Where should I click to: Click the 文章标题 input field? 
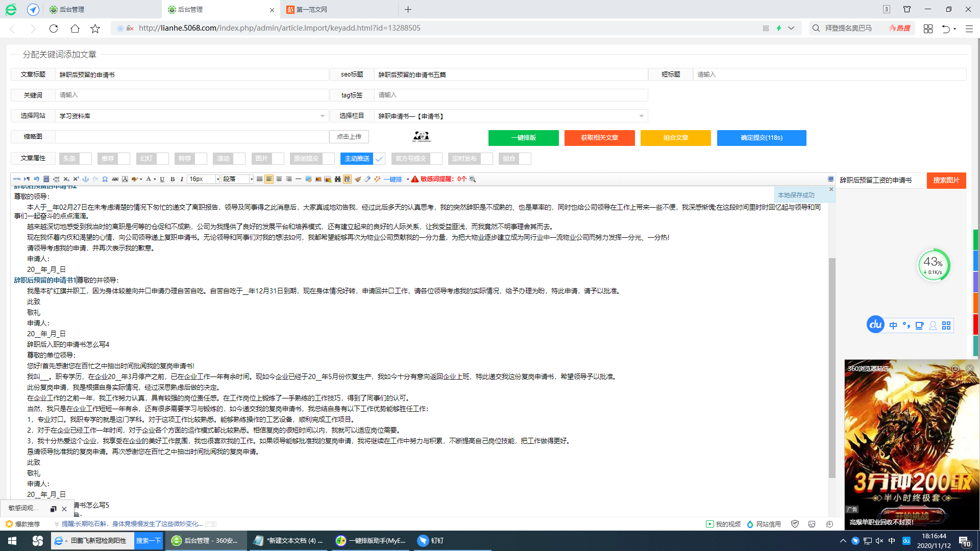[x=191, y=74]
